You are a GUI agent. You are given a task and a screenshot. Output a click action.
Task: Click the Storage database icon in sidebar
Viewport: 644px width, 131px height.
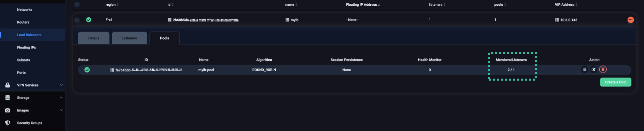point(7,98)
